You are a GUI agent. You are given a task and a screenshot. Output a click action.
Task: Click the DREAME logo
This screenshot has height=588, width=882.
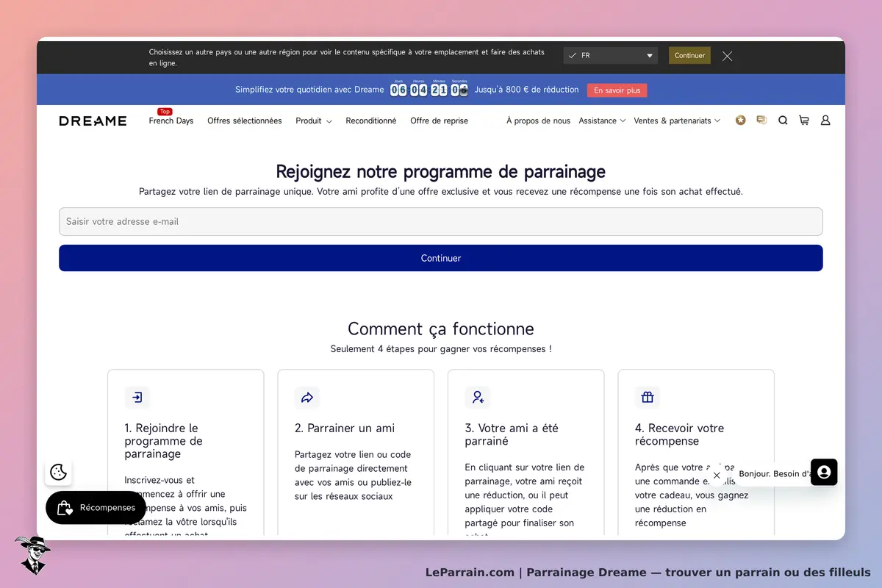click(93, 121)
